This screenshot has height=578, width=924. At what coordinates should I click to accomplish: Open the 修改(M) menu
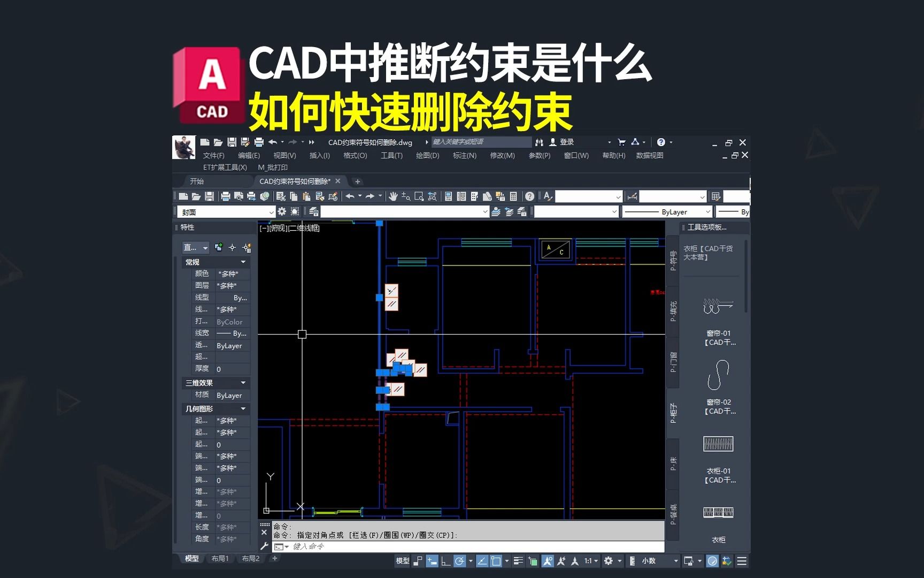[502, 156]
